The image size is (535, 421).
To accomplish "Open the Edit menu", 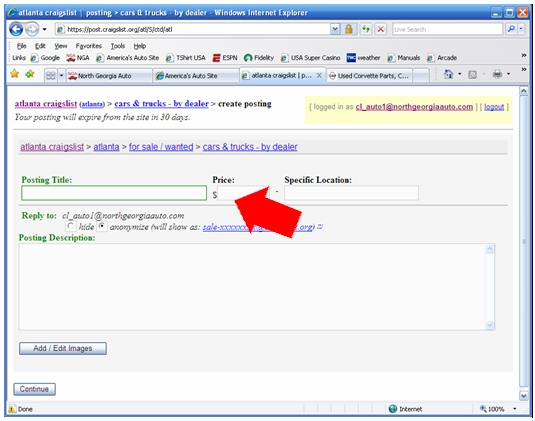I will [x=40, y=46].
